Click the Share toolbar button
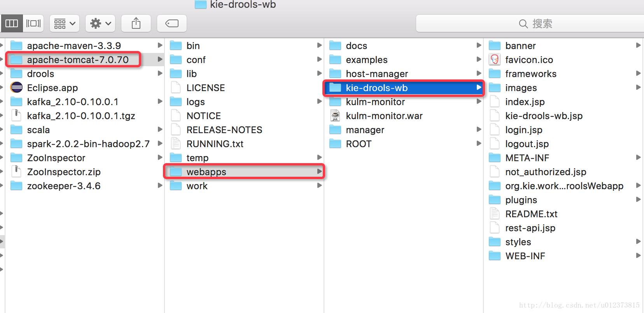The height and width of the screenshot is (313, 644). (136, 23)
